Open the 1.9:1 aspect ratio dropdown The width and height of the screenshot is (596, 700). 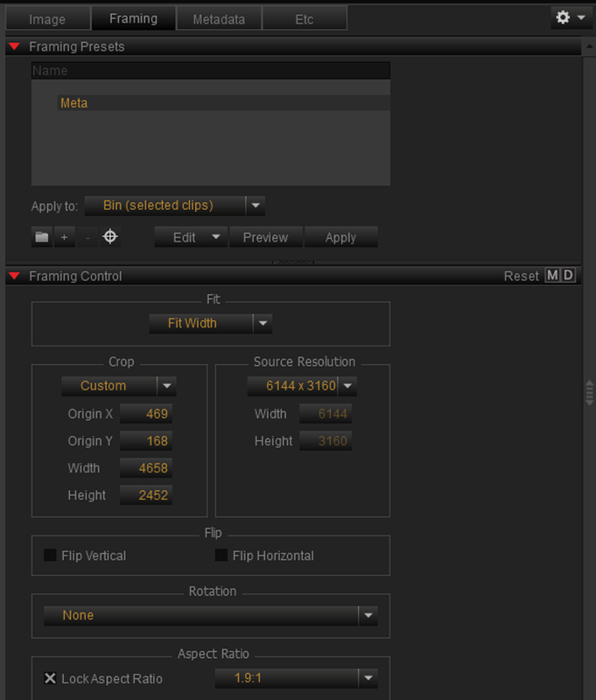pyautogui.click(x=297, y=678)
